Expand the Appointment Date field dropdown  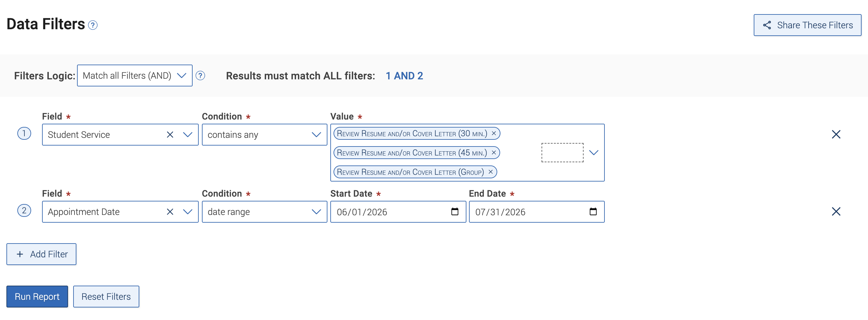tap(187, 212)
